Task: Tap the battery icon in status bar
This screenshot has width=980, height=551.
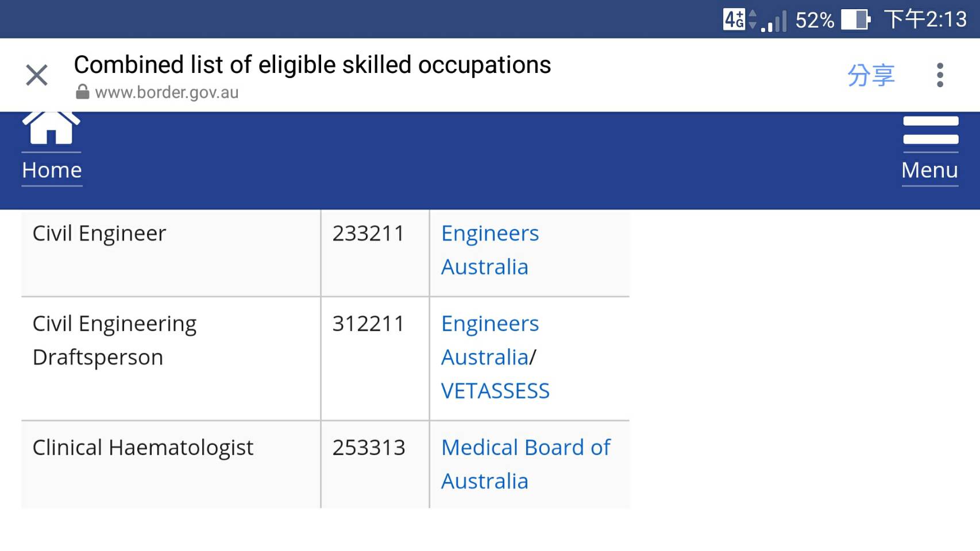Action: click(x=856, y=20)
